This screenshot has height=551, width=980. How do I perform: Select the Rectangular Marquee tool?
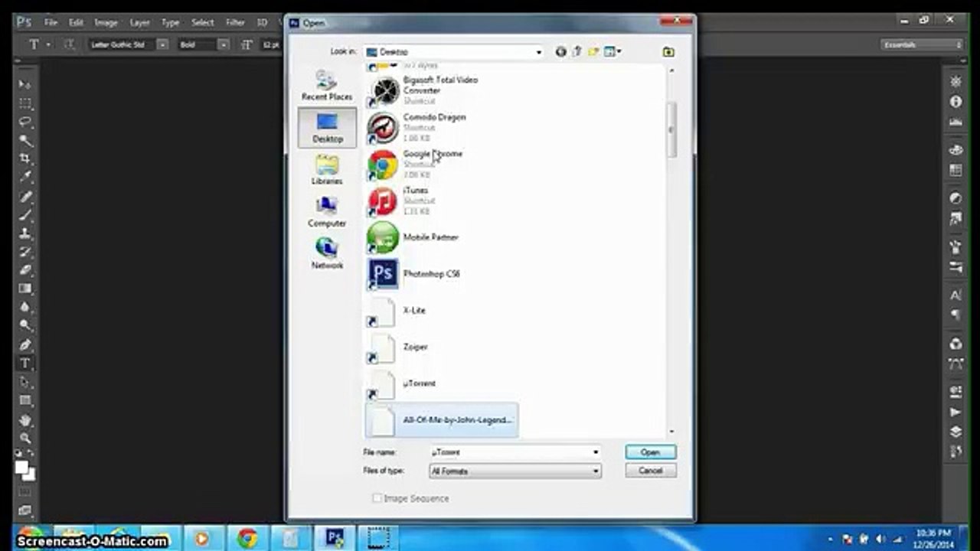point(25,103)
